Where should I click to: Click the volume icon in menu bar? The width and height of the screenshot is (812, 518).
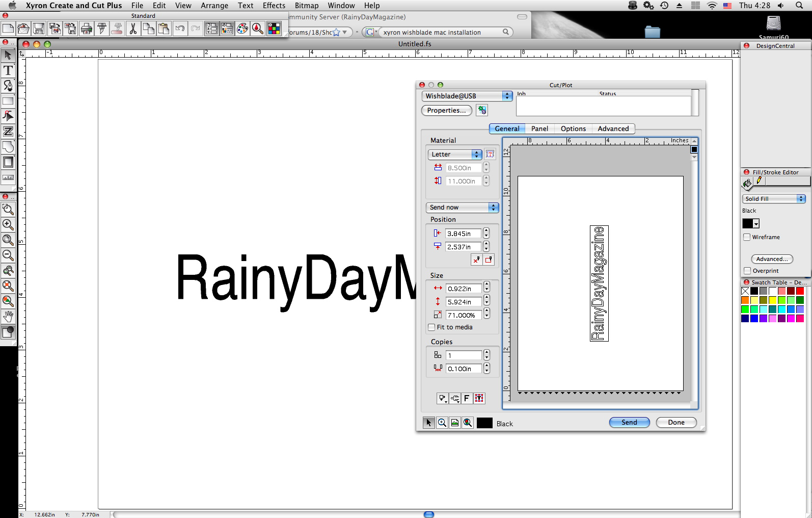pyautogui.click(x=781, y=6)
